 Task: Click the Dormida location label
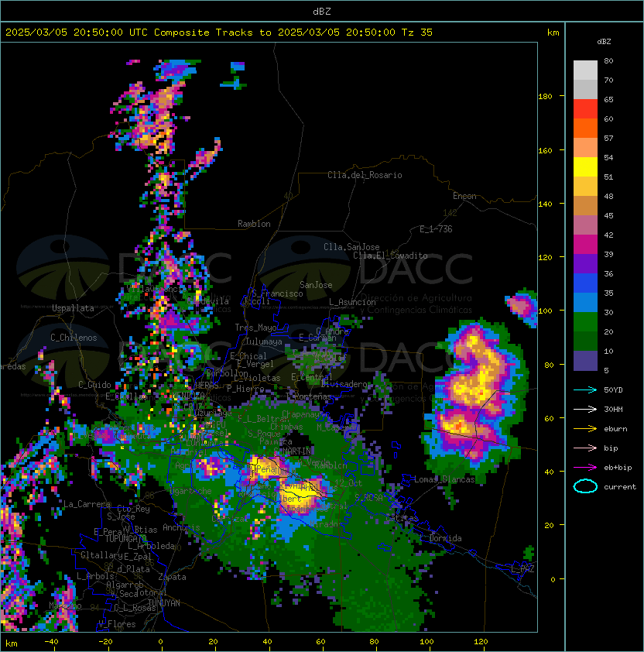[445, 538]
